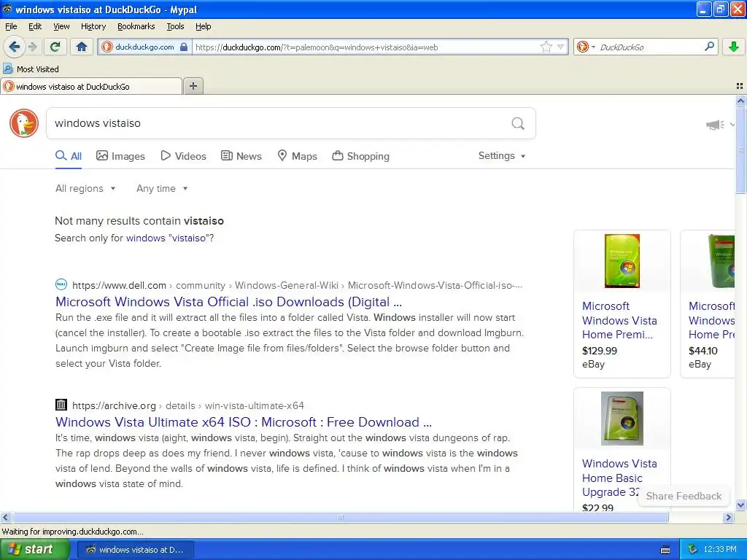Open the Windows Start menu

coord(35,549)
